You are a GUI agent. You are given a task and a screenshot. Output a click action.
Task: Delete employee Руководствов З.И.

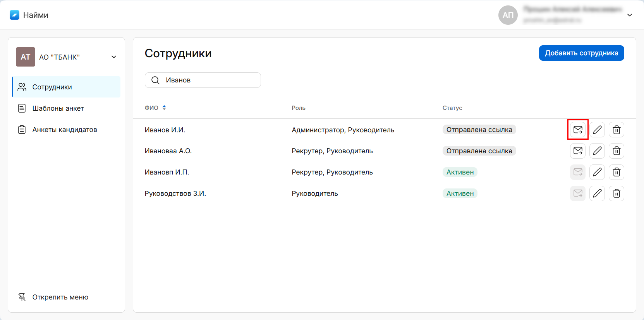(617, 193)
